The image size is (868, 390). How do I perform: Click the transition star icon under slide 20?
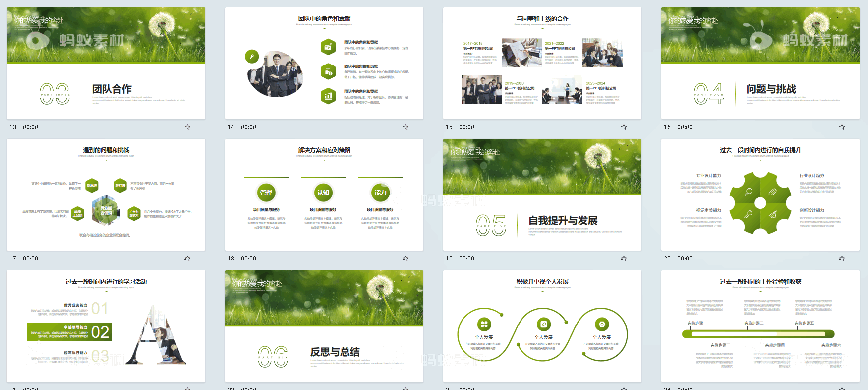pos(842,259)
